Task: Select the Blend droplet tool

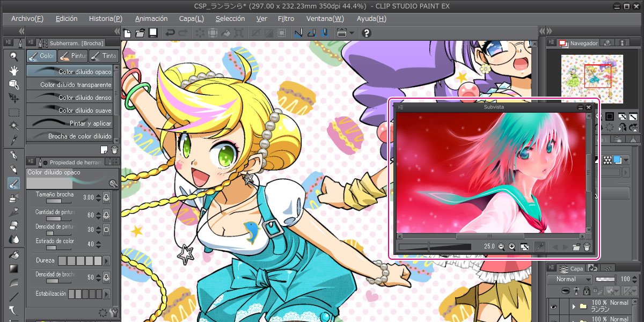Action: tap(14, 239)
